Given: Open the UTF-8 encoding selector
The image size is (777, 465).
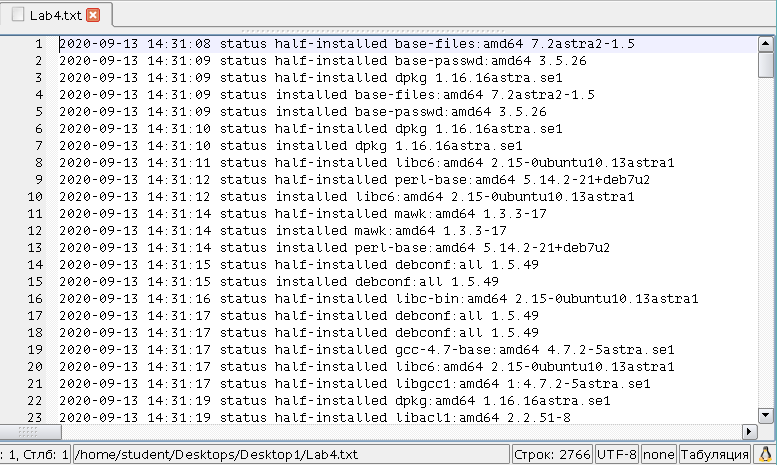Looking at the screenshot, I should pyautogui.click(x=616, y=454).
